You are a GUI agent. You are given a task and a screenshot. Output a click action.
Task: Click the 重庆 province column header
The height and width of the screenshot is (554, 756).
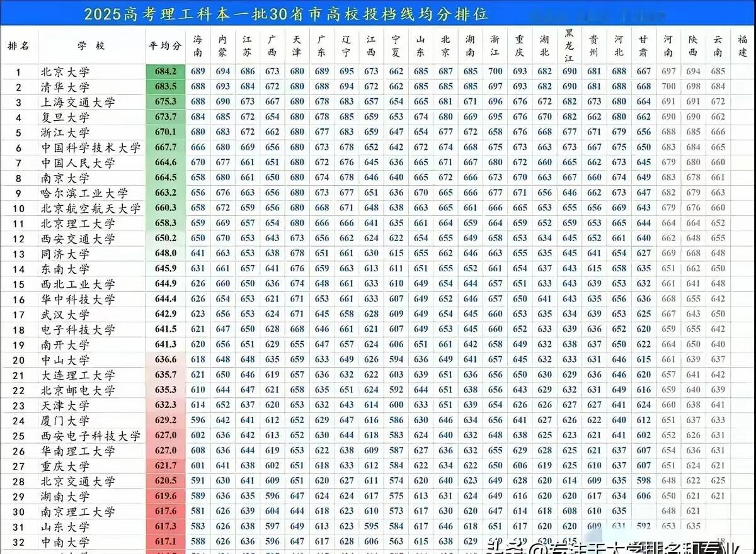pyautogui.click(x=520, y=46)
